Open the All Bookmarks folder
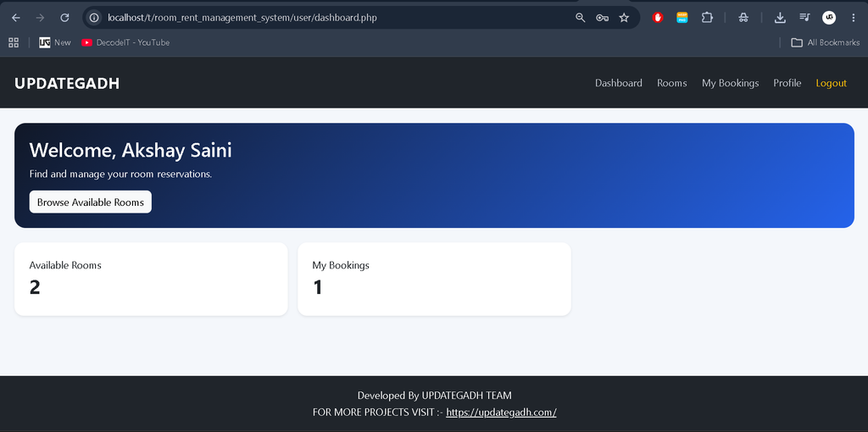Viewport: 868px width, 432px height. pos(826,42)
